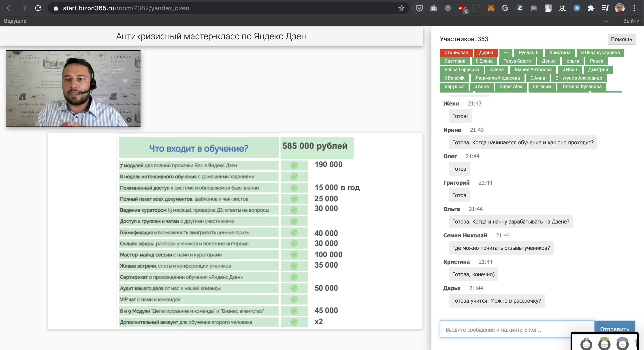The height and width of the screenshot is (350, 644).
Task: Select participant Евгений
Action: click(542, 86)
